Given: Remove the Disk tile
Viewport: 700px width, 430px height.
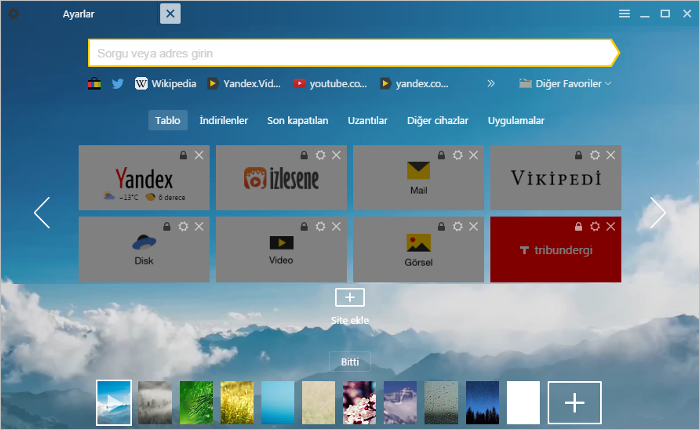Looking at the screenshot, I should 199,226.
